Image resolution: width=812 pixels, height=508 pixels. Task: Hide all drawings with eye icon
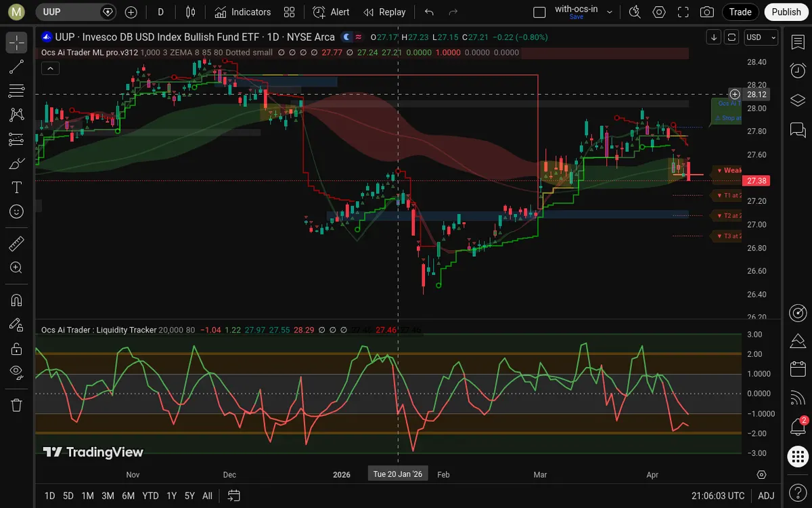17,371
